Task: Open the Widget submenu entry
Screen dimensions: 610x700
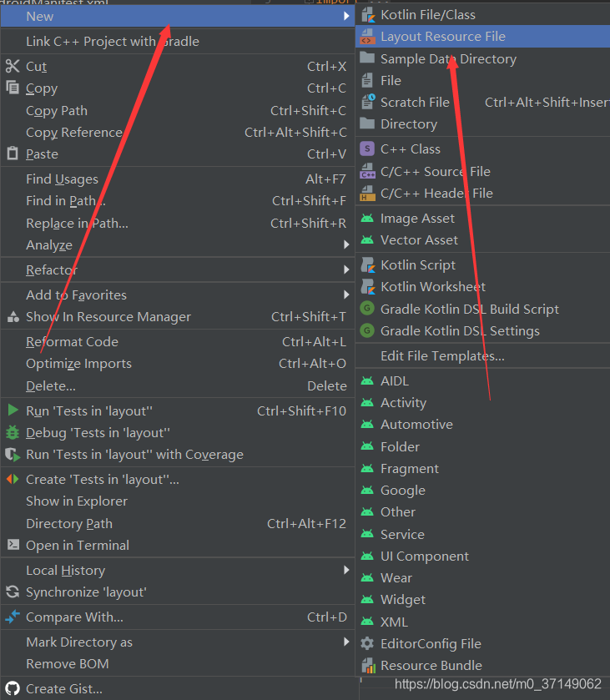Action: click(x=482, y=600)
